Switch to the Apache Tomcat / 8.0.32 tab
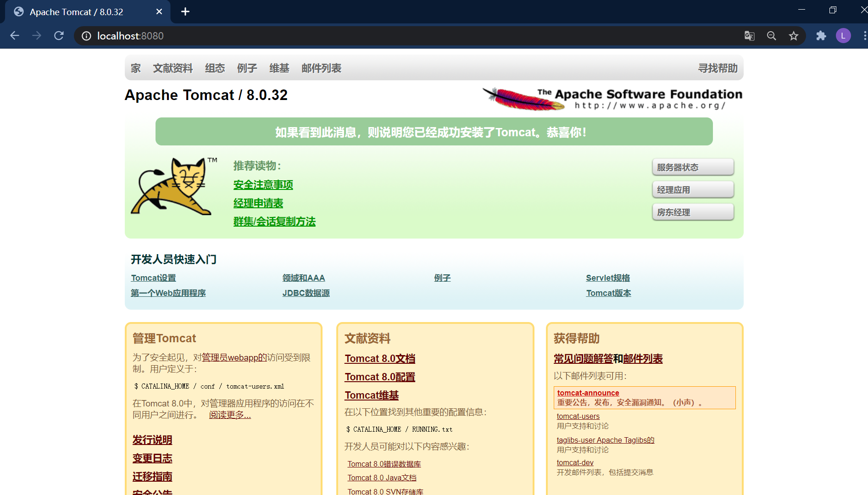Screen dimensions: 868x495 click(x=76, y=11)
